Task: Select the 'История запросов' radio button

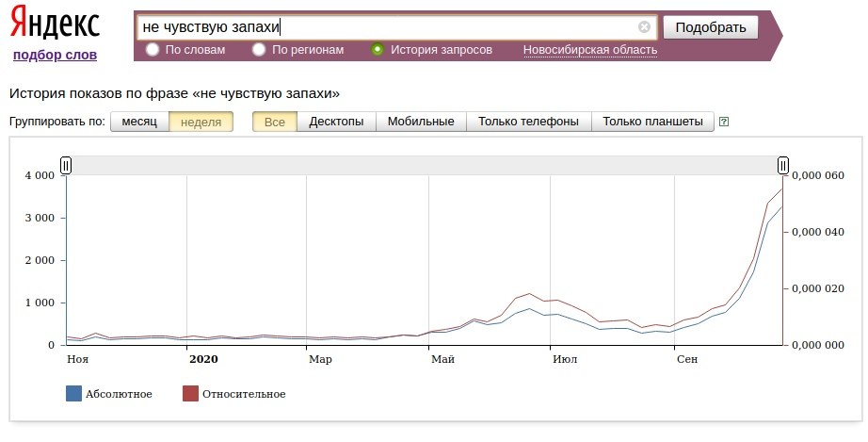Action: tap(377, 49)
